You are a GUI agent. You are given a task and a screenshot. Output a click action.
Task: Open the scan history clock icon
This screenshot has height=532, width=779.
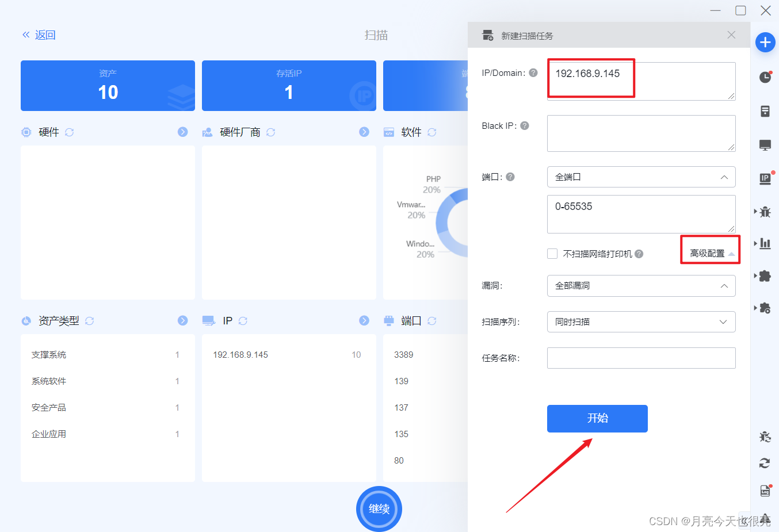tap(765, 77)
